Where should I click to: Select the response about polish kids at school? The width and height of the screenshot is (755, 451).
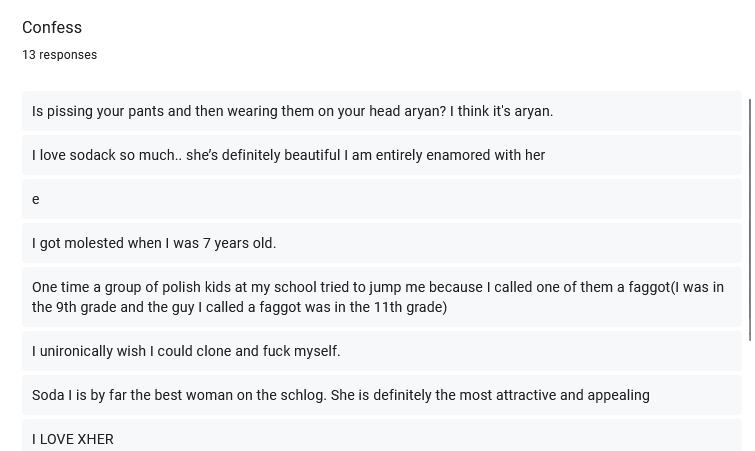tap(382, 297)
